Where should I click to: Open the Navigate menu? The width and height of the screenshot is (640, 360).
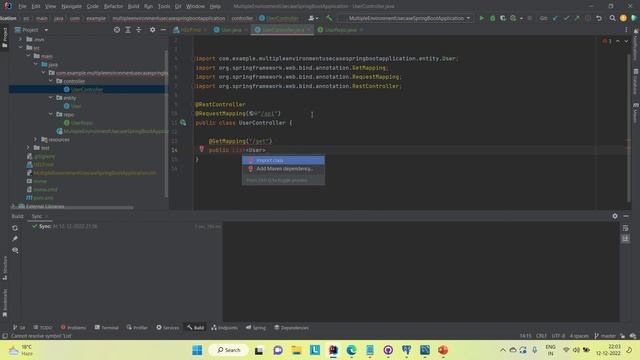coord(71,6)
